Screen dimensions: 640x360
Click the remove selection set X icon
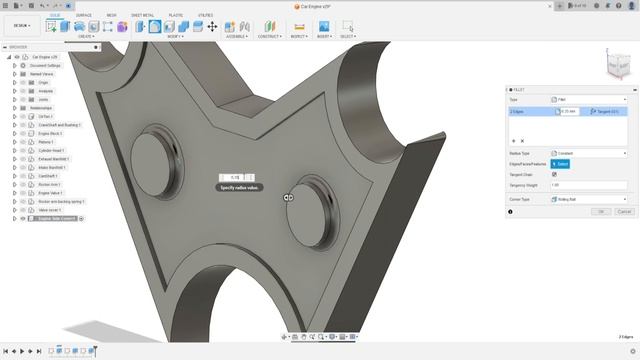pos(522,141)
